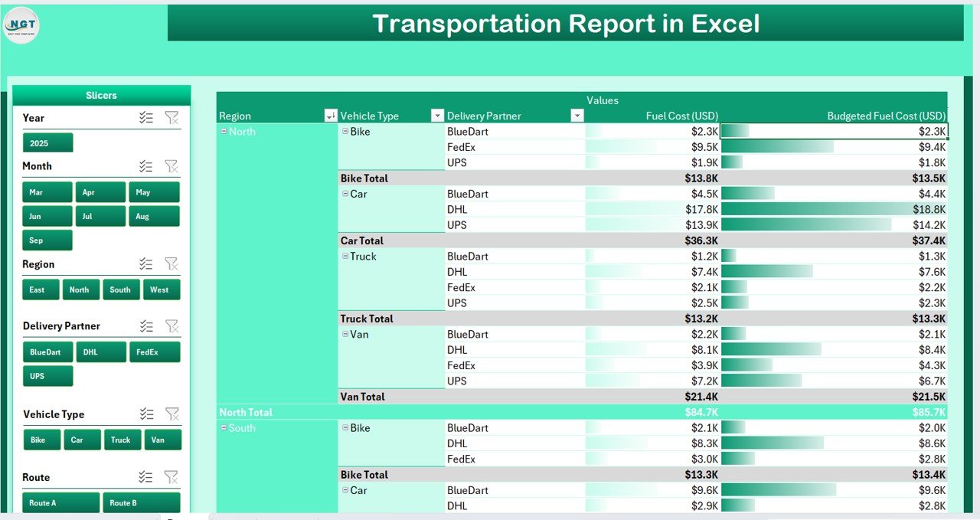Collapse the North region group
Viewport: 980px width, 520px height.
tap(224, 132)
